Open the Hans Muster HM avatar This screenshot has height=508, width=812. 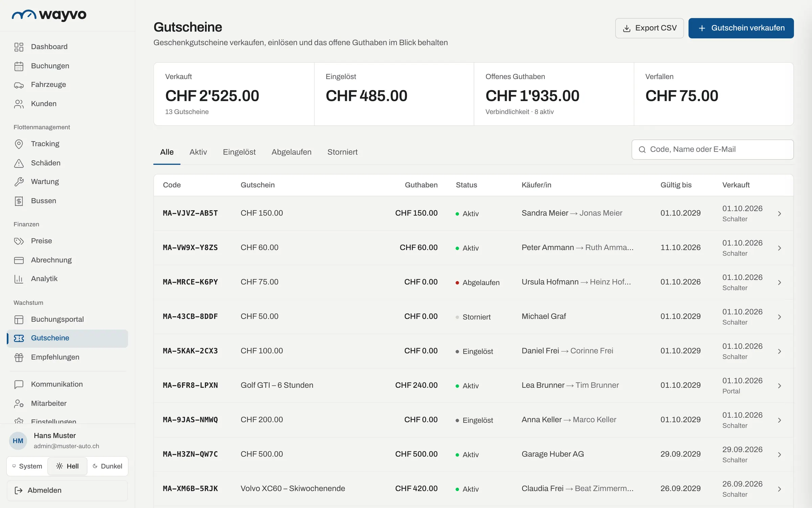click(x=18, y=441)
